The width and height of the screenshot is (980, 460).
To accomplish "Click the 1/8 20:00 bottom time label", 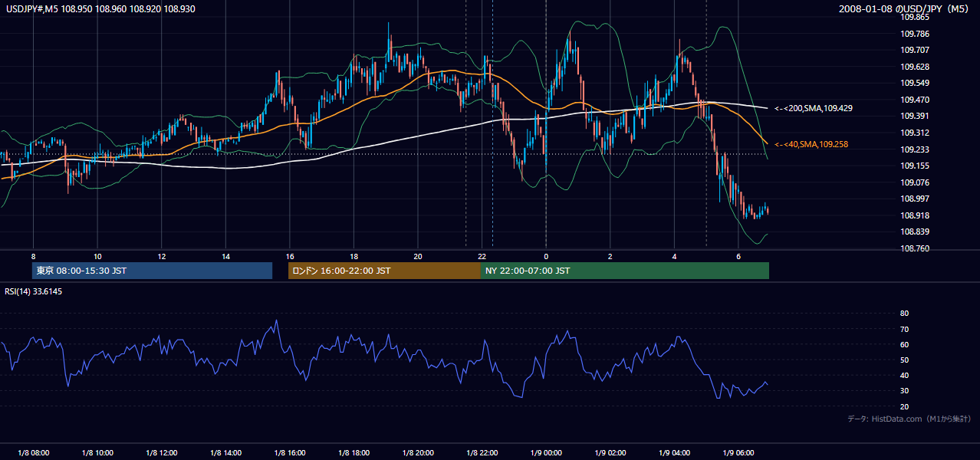I will tap(418, 452).
